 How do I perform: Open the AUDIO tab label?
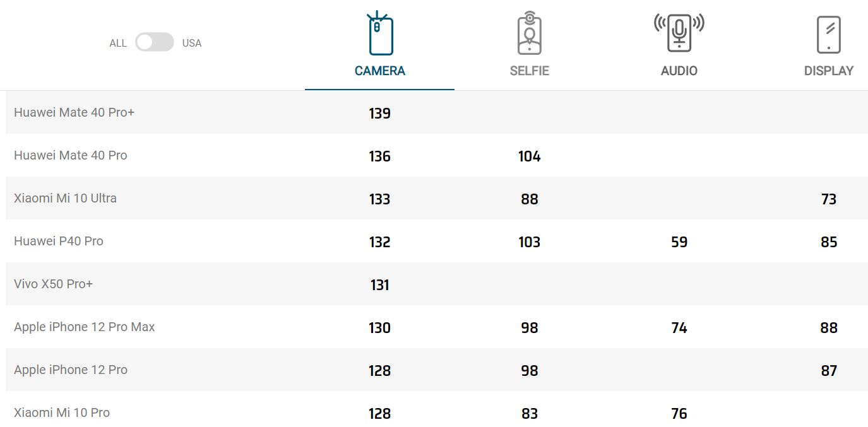click(x=679, y=71)
